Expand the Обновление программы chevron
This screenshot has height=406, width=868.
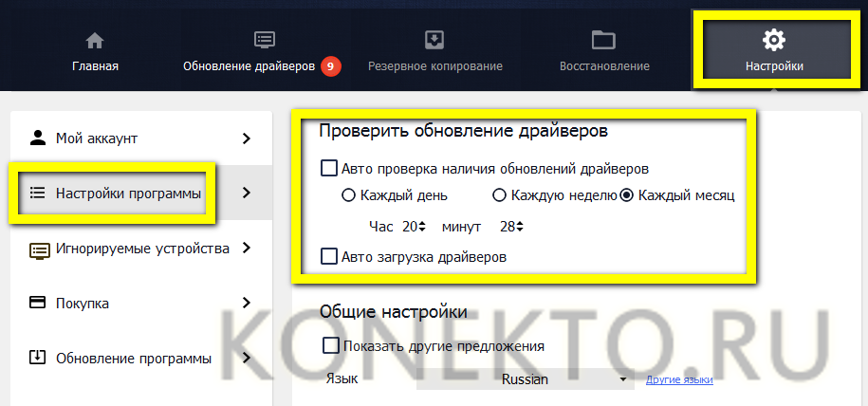coord(246,359)
